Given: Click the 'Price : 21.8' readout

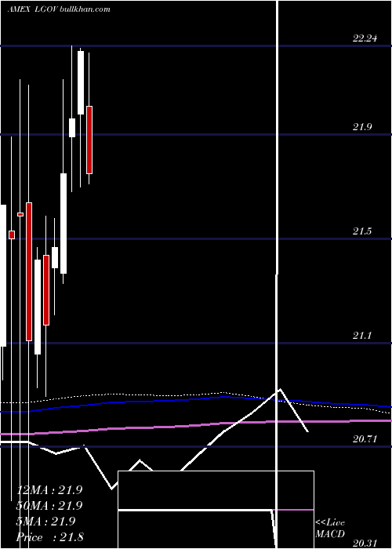Looking at the screenshot, I should coord(49,537).
